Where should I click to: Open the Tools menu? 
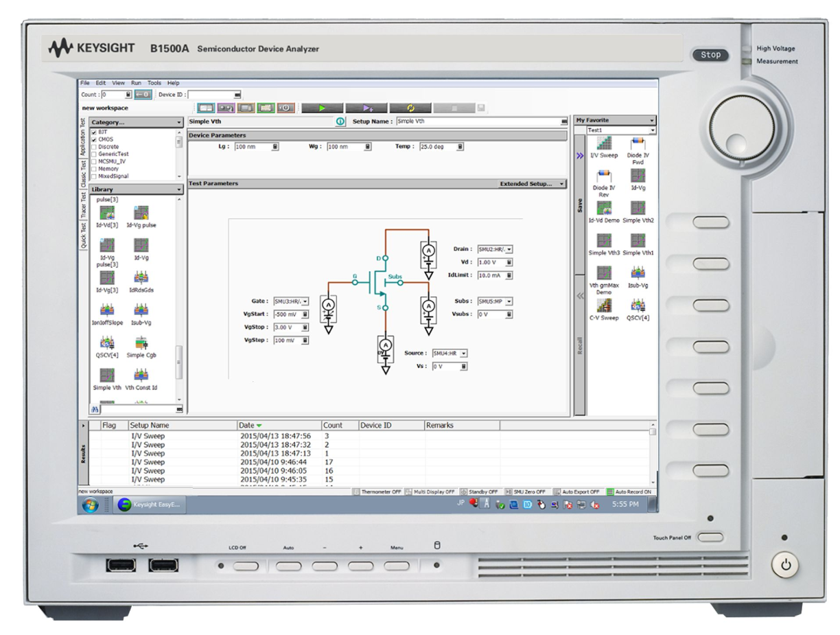(x=154, y=83)
